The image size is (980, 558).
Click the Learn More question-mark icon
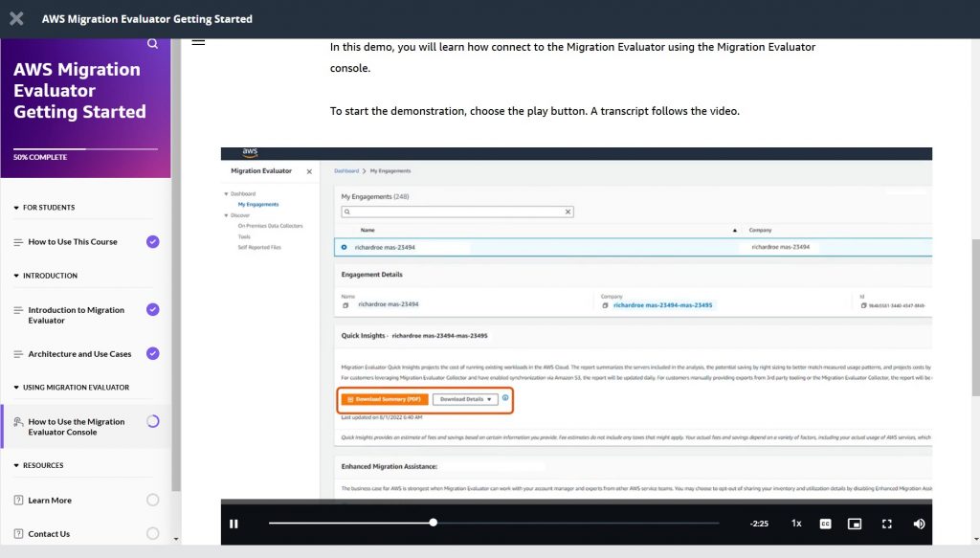pyautogui.click(x=18, y=500)
